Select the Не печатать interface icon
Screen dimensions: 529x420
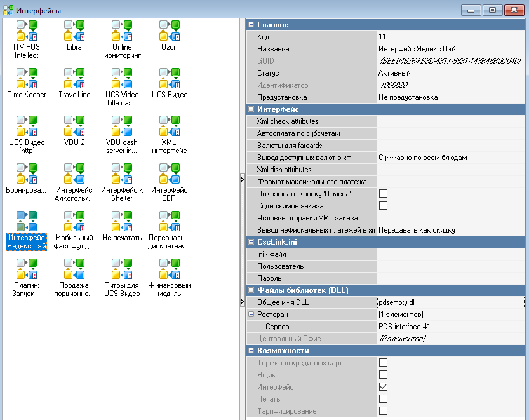[121, 220]
